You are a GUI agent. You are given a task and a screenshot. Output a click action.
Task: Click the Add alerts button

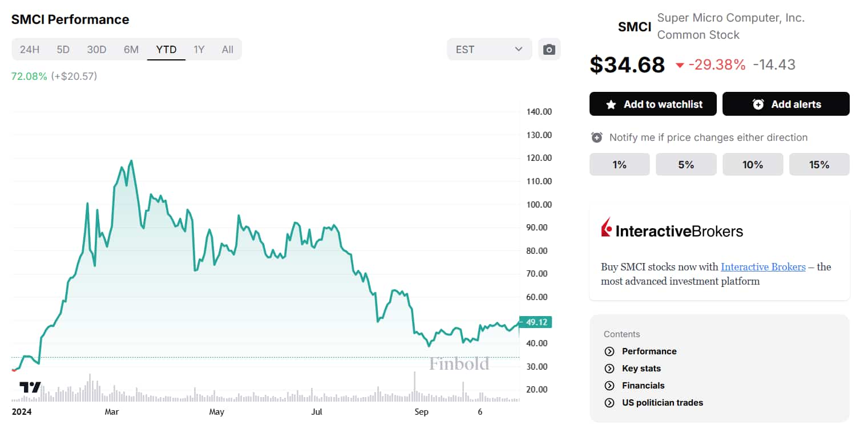tap(786, 104)
